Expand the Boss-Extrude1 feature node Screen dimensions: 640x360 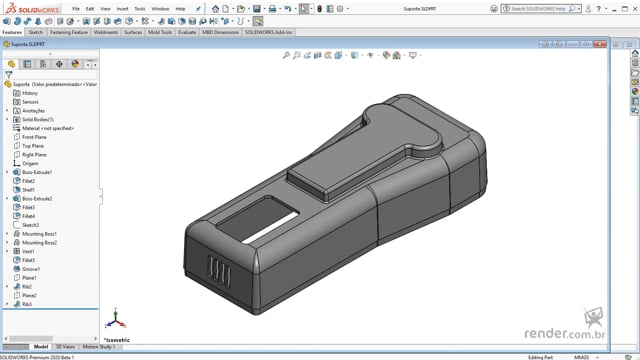[x=7, y=172]
